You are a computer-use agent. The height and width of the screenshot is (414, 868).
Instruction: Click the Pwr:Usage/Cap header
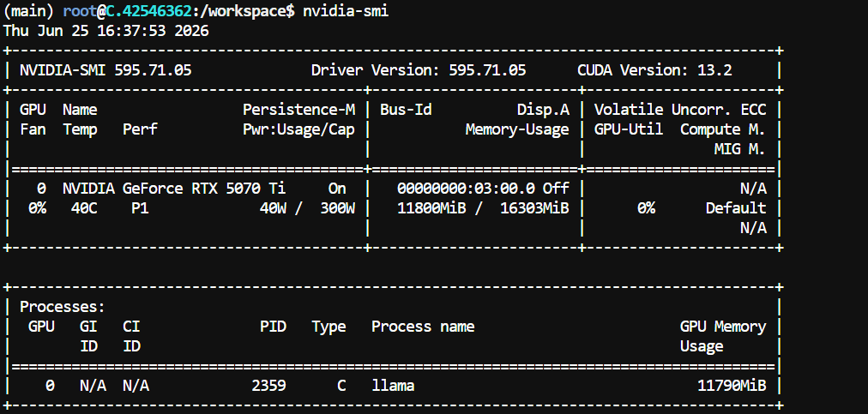click(299, 129)
